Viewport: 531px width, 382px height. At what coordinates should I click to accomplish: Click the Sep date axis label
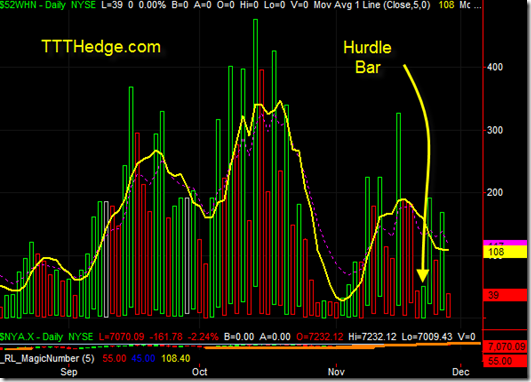(69, 372)
